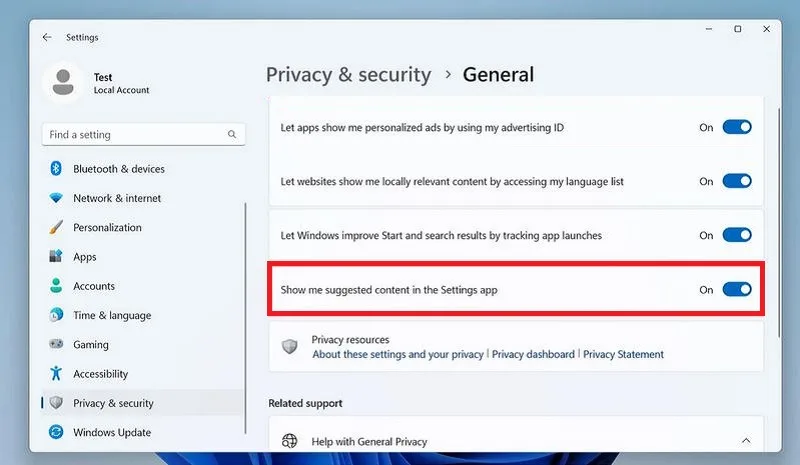Viewport: 800px width, 465px height.
Task: Open the Apps icon in sidebar
Action: click(x=56, y=256)
